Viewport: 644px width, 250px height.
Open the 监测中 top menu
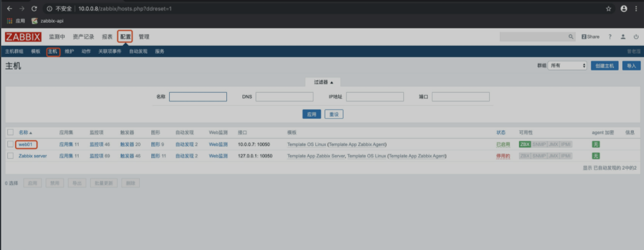pyautogui.click(x=57, y=37)
